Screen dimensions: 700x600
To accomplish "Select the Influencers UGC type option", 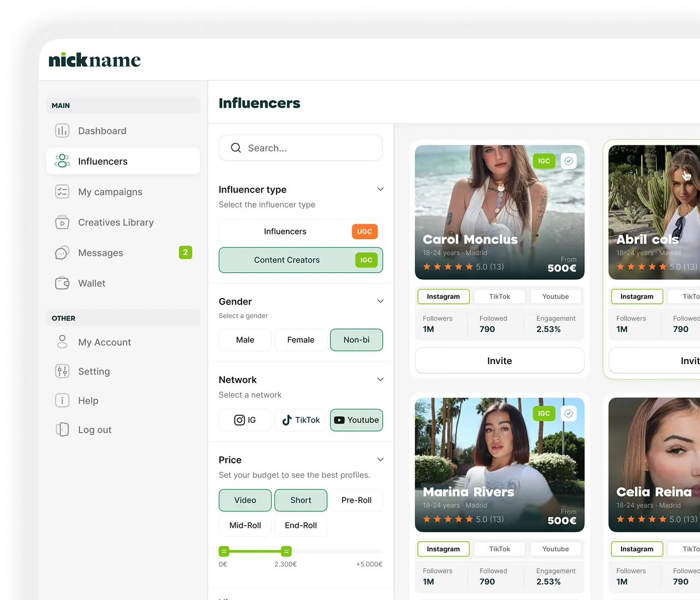I will [x=301, y=231].
